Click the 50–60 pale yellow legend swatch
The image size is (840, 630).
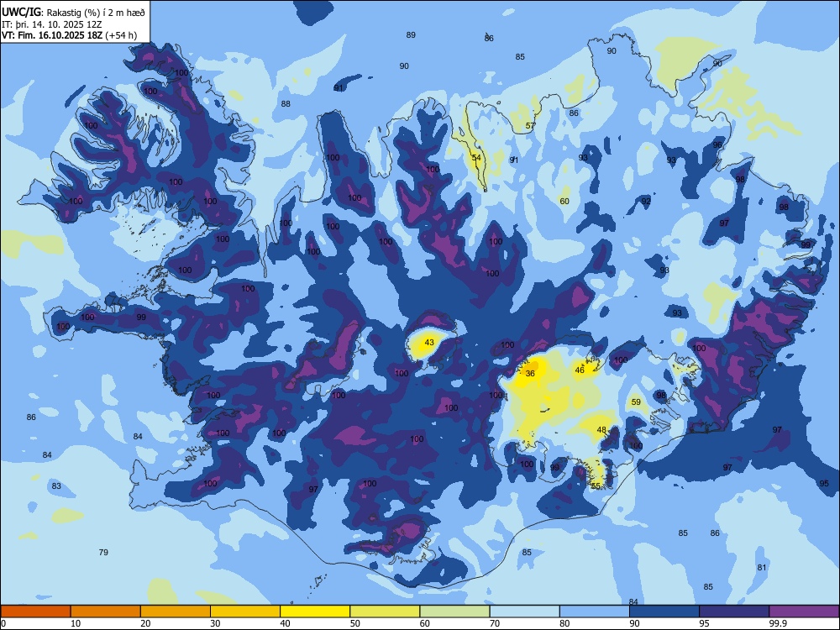385,612
